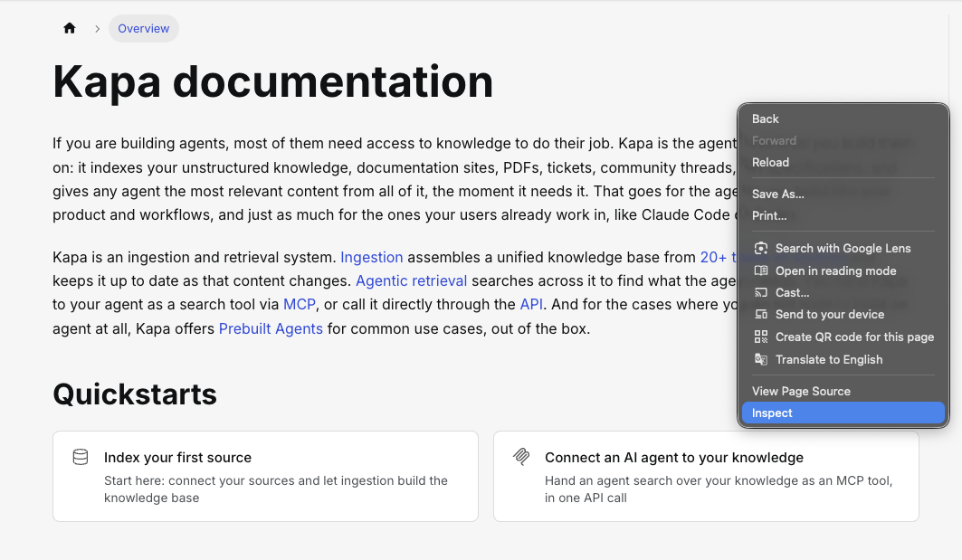
Task: Click the Cast icon
Action: tap(761, 292)
